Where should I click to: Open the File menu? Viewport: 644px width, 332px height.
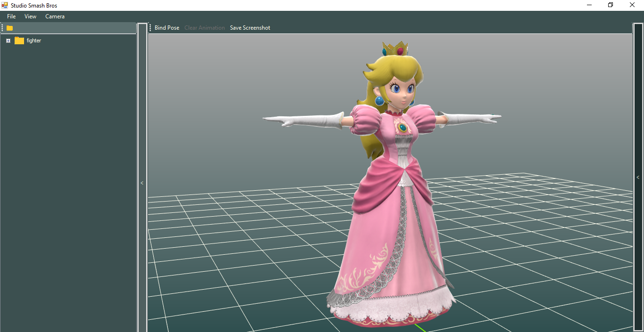pos(11,16)
